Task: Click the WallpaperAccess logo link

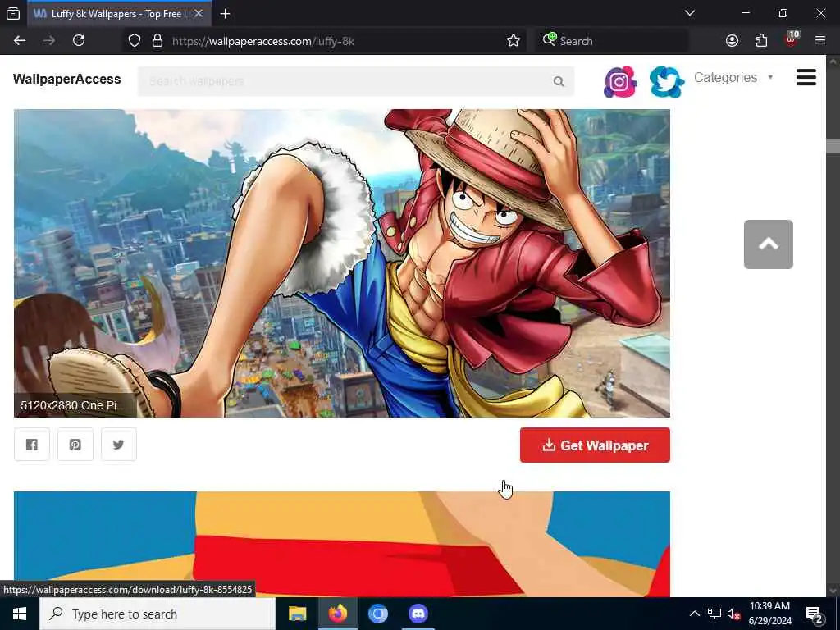Action: (x=67, y=80)
